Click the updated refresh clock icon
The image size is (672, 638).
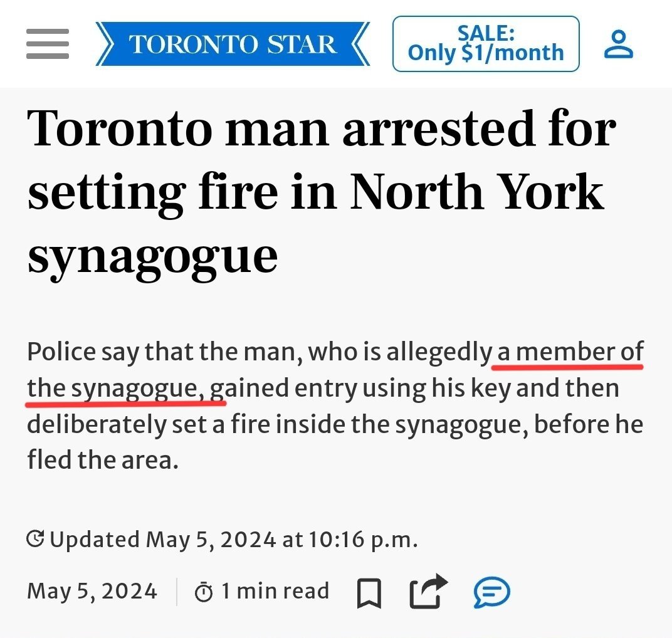click(x=35, y=539)
